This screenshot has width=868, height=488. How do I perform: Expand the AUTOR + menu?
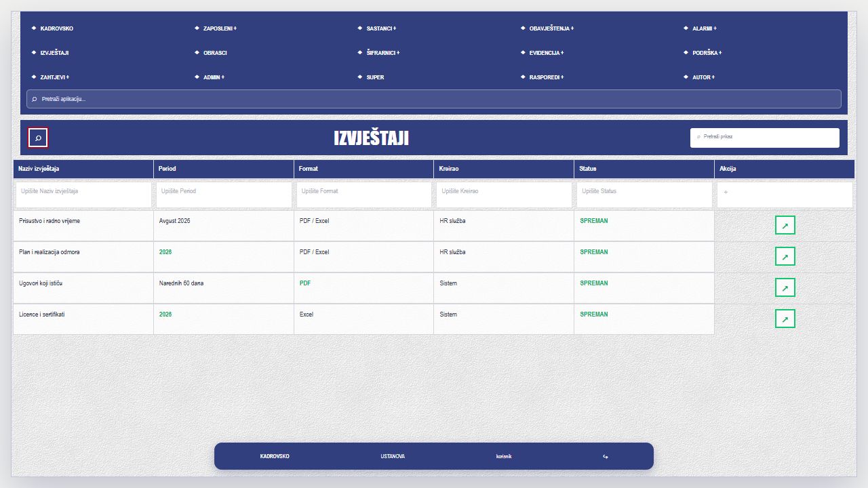[x=703, y=77]
